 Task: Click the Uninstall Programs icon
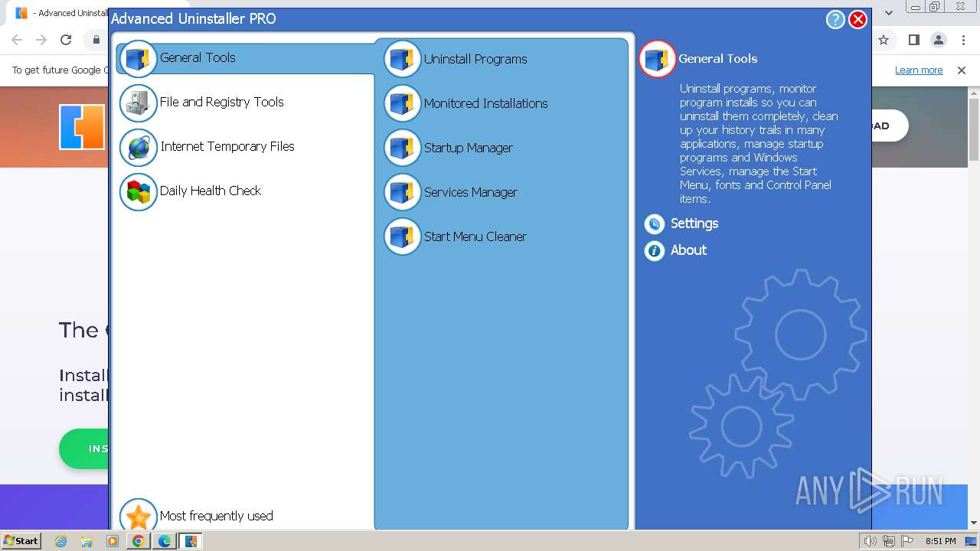click(403, 59)
